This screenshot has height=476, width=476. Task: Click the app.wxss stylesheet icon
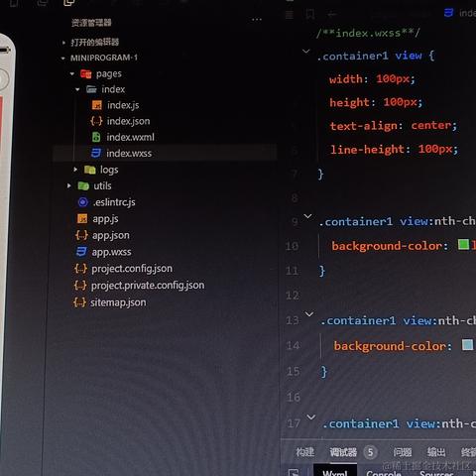(x=81, y=252)
